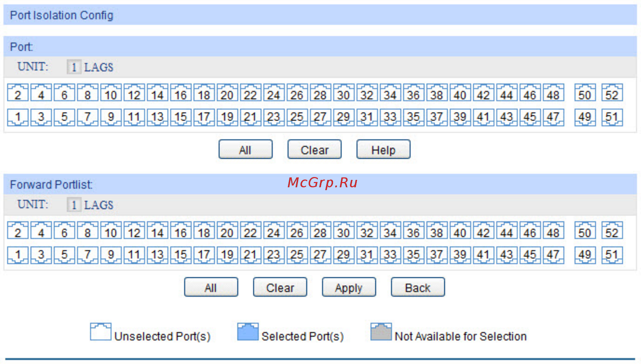The image size is (641, 364).
Task: Select port 50 in the Port section
Action: [x=585, y=93]
